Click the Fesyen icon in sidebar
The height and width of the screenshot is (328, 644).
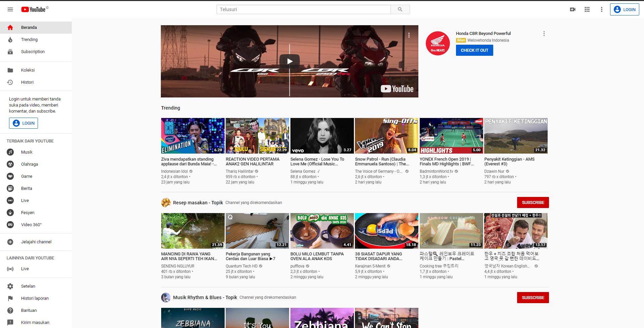[x=10, y=213]
